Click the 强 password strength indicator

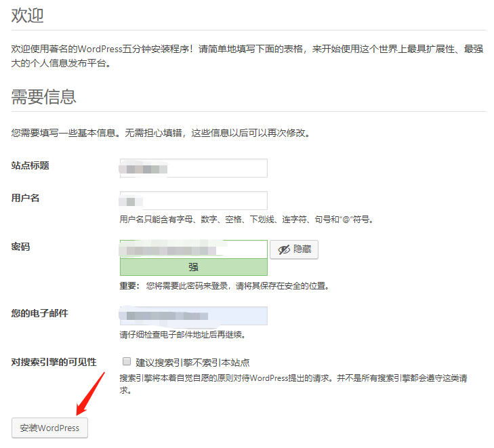point(193,267)
